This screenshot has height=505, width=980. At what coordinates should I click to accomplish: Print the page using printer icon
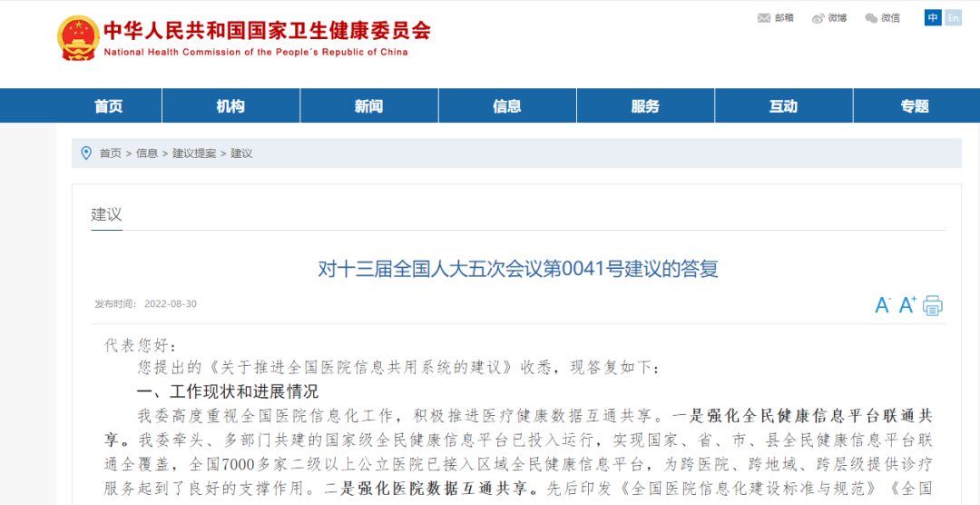pos(933,305)
